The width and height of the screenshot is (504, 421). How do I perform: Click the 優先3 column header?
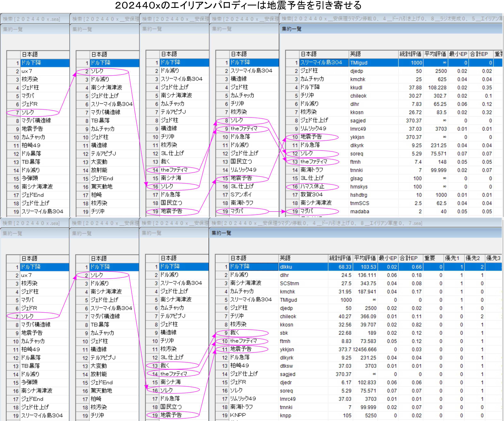click(x=493, y=258)
